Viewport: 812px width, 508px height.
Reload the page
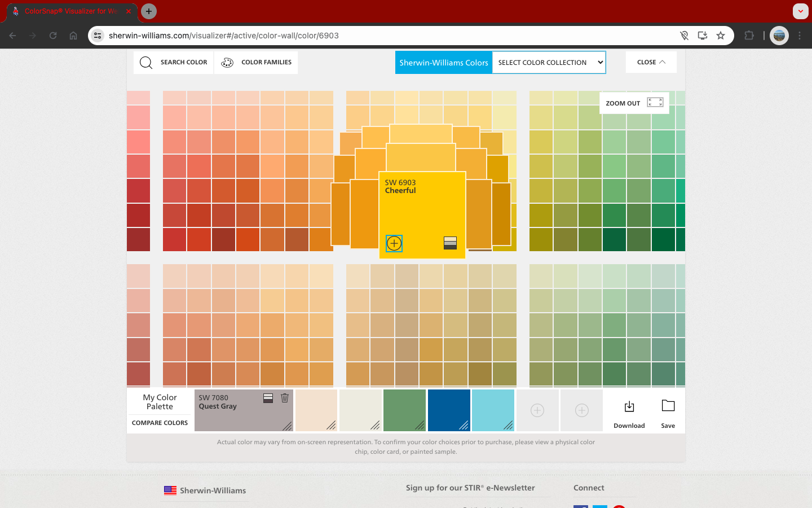(x=53, y=36)
